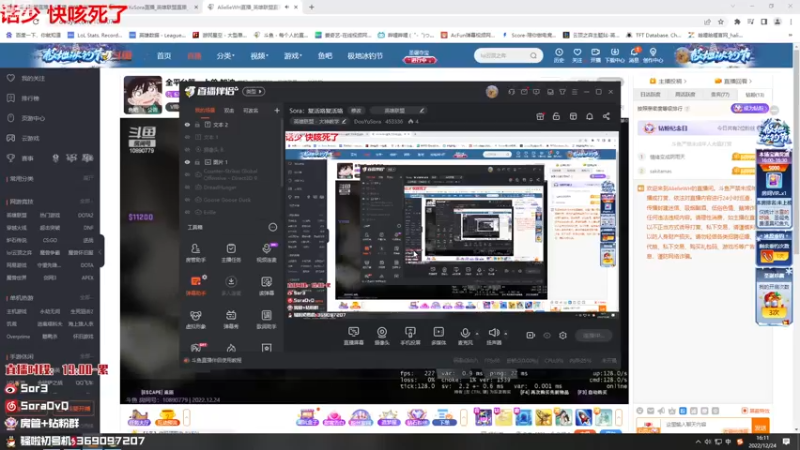Viewport: 800px width, 450px height.
Task: Open the 弹幕秀 tool icon
Action: click(231, 319)
